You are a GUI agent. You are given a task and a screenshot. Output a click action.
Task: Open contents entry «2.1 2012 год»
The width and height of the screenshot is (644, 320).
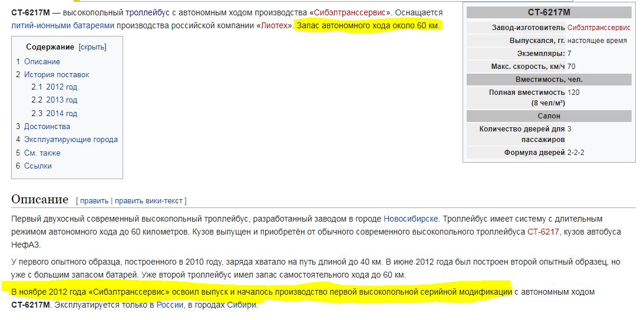point(54,87)
